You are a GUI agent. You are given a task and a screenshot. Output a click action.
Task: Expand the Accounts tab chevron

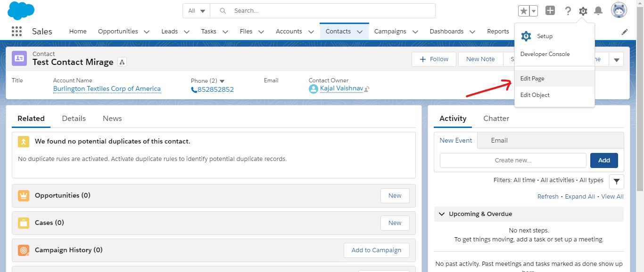(x=311, y=32)
